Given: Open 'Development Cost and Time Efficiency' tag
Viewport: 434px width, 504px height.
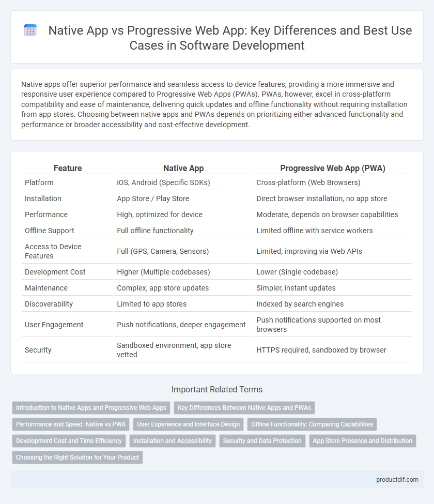Looking at the screenshot, I should 69,441.
